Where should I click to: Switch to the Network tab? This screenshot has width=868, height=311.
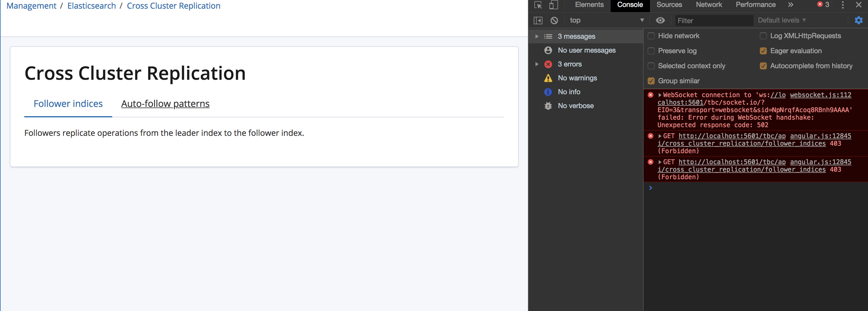(x=709, y=5)
